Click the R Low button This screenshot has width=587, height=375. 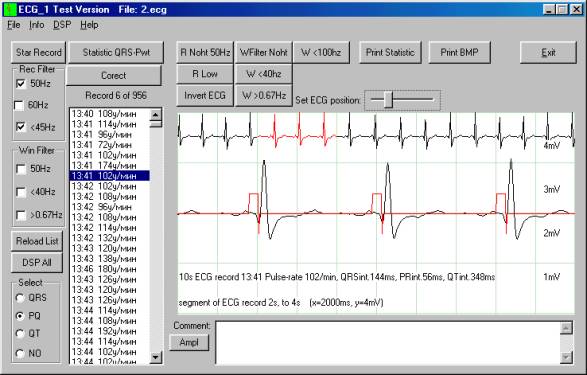(205, 74)
